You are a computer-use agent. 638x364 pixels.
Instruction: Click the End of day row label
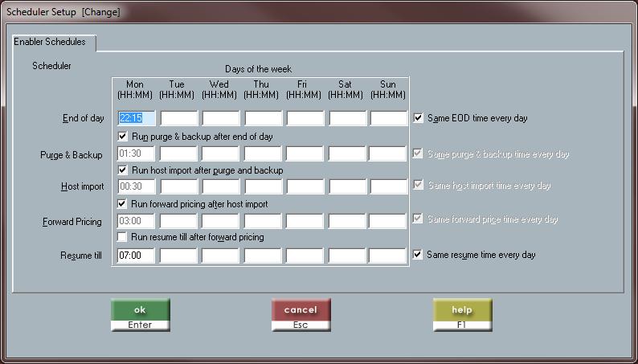(x=83, y=118)
